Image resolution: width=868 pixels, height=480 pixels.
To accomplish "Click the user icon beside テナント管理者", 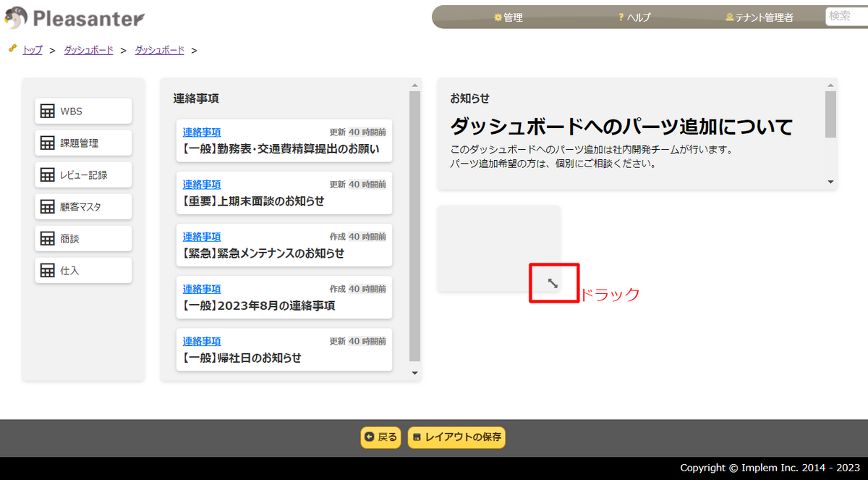I will [x=729, y=17].
